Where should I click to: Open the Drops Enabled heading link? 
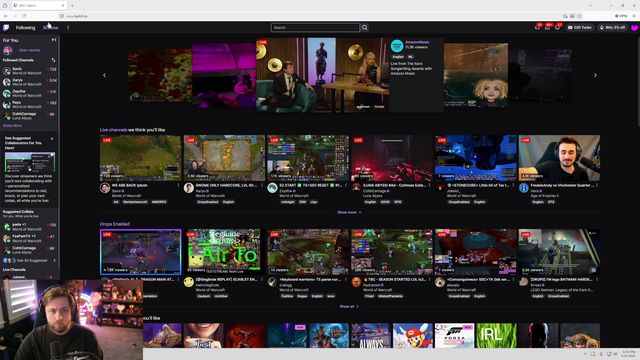[x=115, y=224]
